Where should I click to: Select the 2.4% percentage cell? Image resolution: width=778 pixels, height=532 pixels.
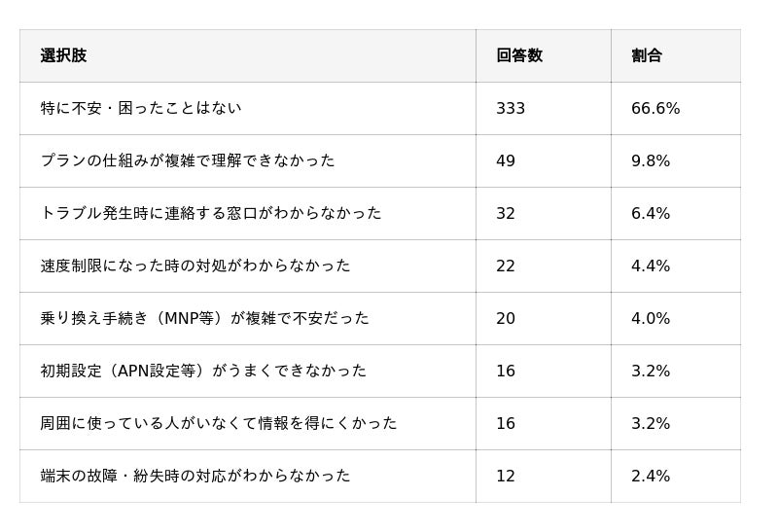click(x=651, y=477)
